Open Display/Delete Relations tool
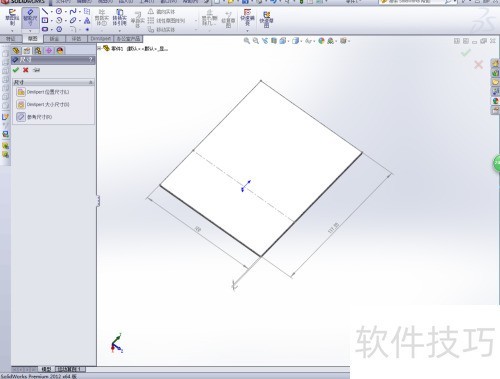500x379 pixels. point(210,18)
